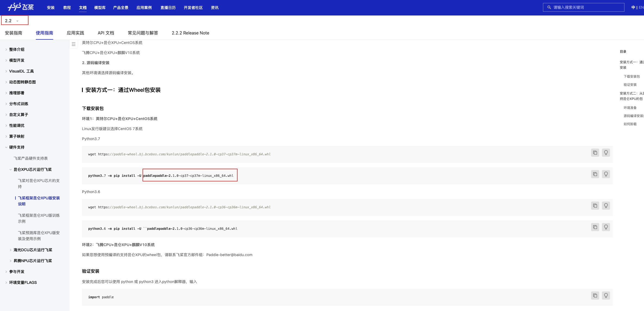644x311 pixels.
Task: Jump to 环境准备 in table of contents
Action: coord(630,108)
